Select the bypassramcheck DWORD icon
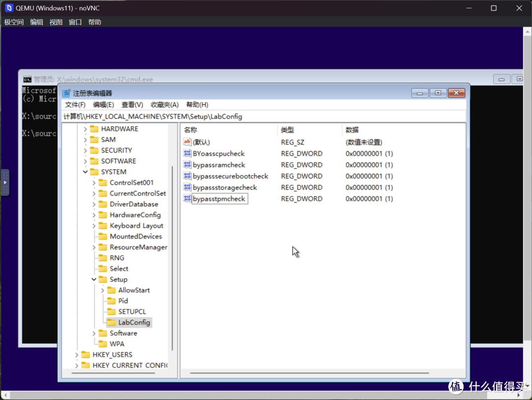The width and height of the screenshot is (532, 400). tap(187, 165)
